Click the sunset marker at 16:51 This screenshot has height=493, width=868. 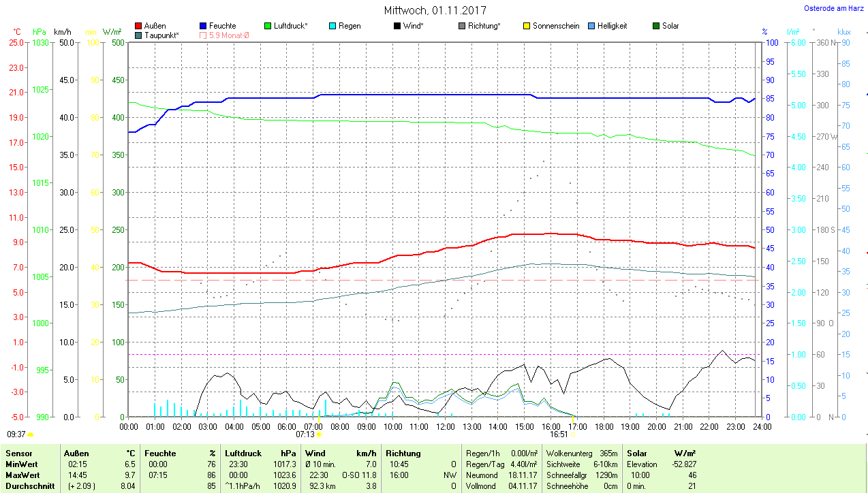572,434
